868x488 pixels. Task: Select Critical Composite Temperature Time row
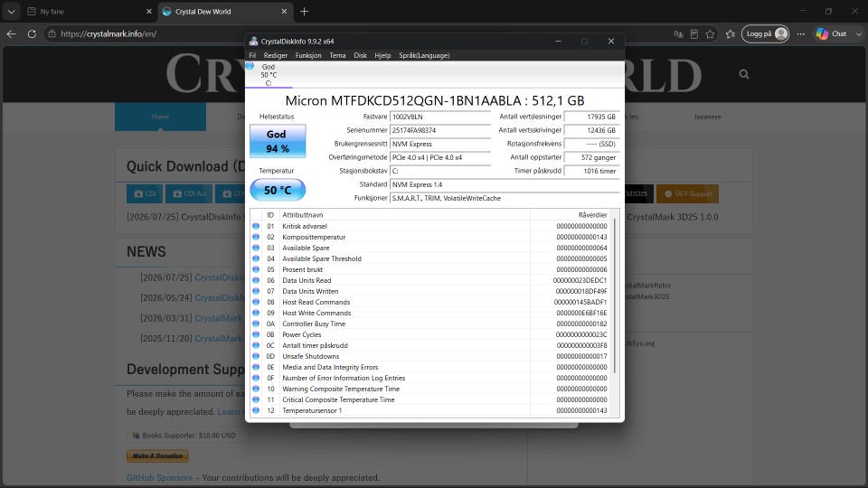click(x=430, y=399)
